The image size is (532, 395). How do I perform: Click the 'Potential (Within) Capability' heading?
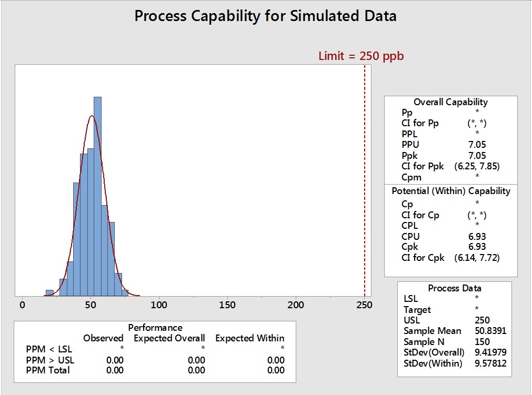[451, 191]
